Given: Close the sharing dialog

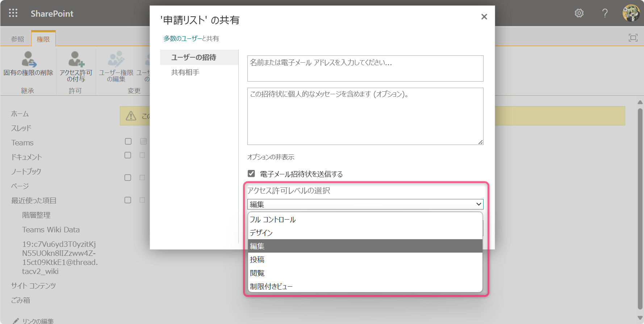Looking at the screenshot, I should pyautogui.click(x=484, y=17).
